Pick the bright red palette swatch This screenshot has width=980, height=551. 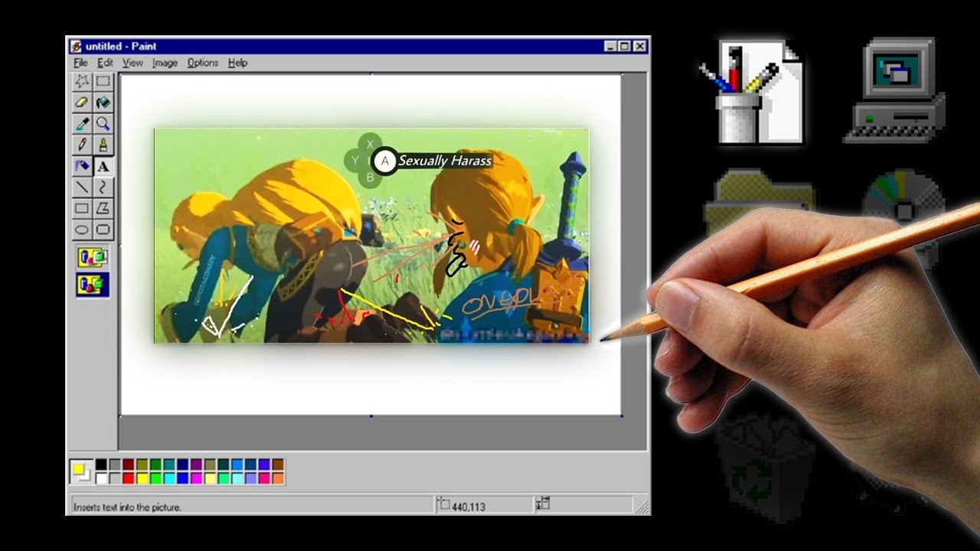129,478
